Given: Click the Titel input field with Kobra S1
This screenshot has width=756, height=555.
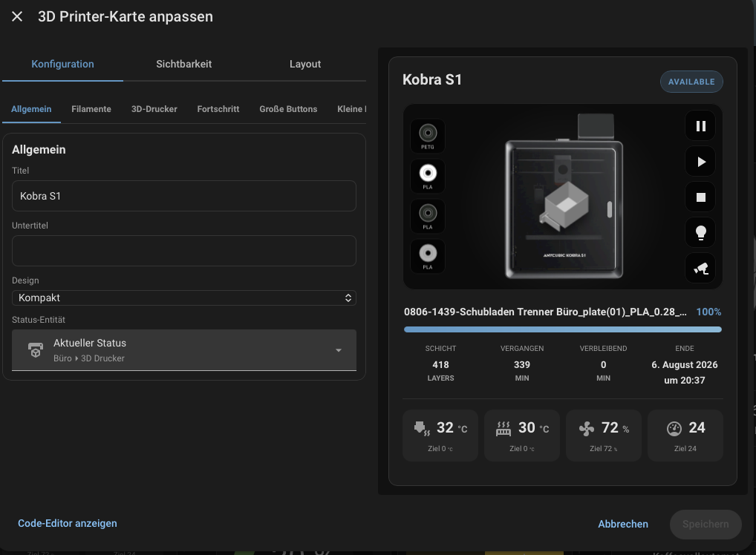Looking at the screenshot, I should [183, 196].
